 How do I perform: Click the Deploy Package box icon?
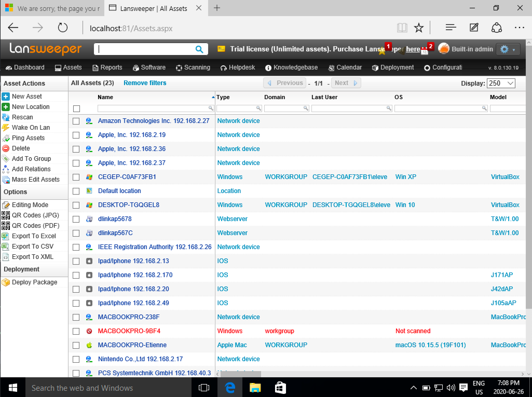coord(6,282)
